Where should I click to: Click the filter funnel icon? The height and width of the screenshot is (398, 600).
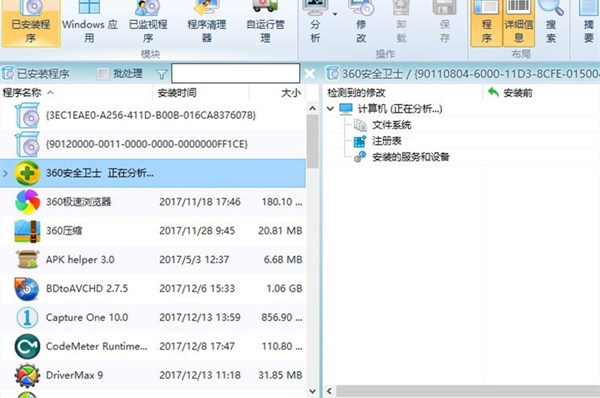162,74
